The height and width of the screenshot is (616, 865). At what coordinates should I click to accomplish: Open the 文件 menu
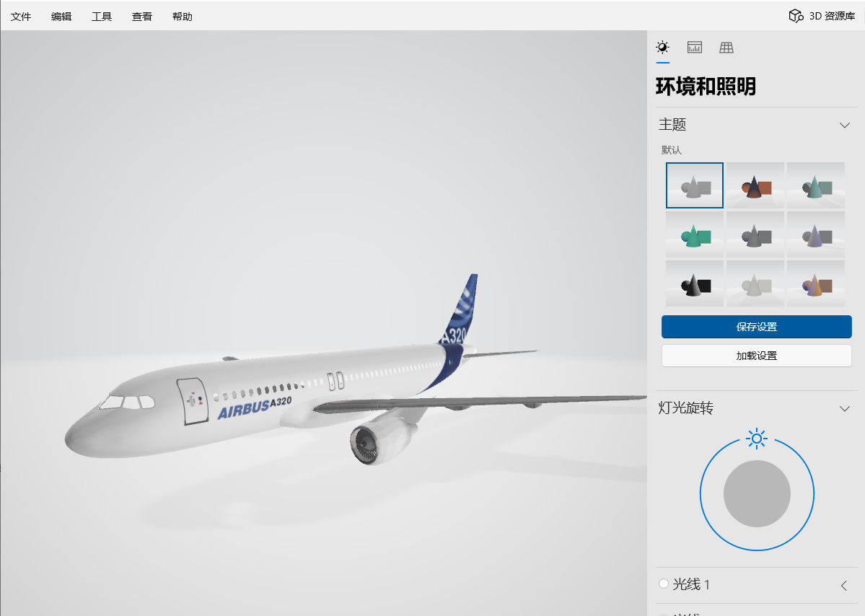pos(21,17)
